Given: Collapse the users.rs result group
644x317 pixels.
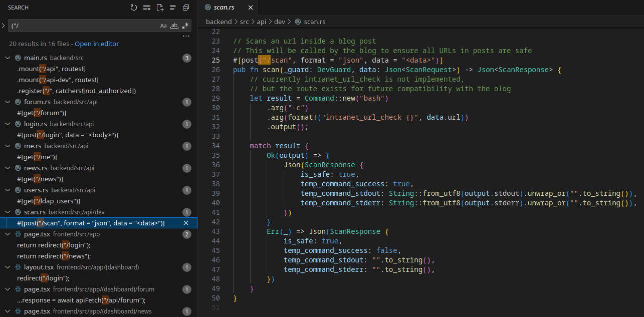Looking at the screenshot, I should tap(8, 190).
